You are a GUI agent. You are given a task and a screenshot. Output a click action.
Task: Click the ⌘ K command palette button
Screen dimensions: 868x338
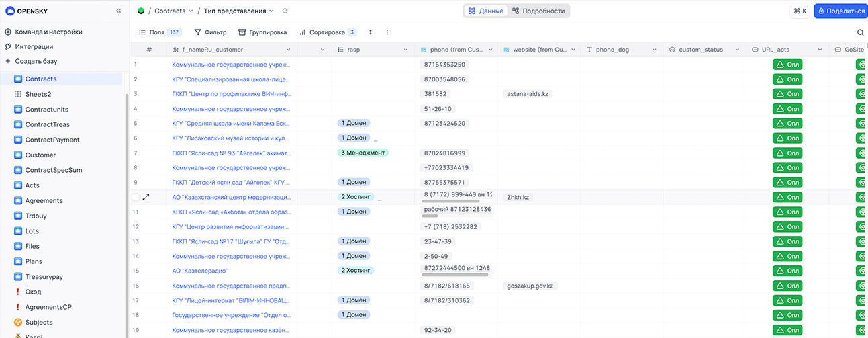pos(800,11)
